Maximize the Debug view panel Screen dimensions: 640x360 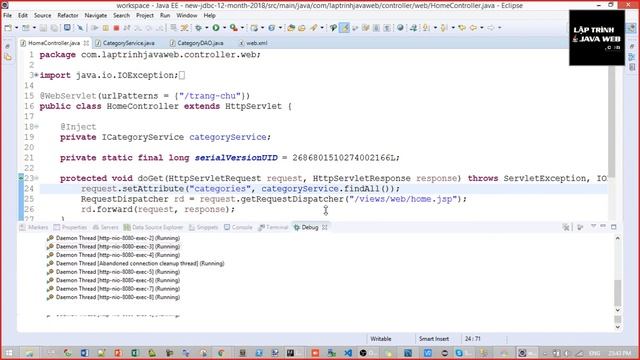point(613,227)
